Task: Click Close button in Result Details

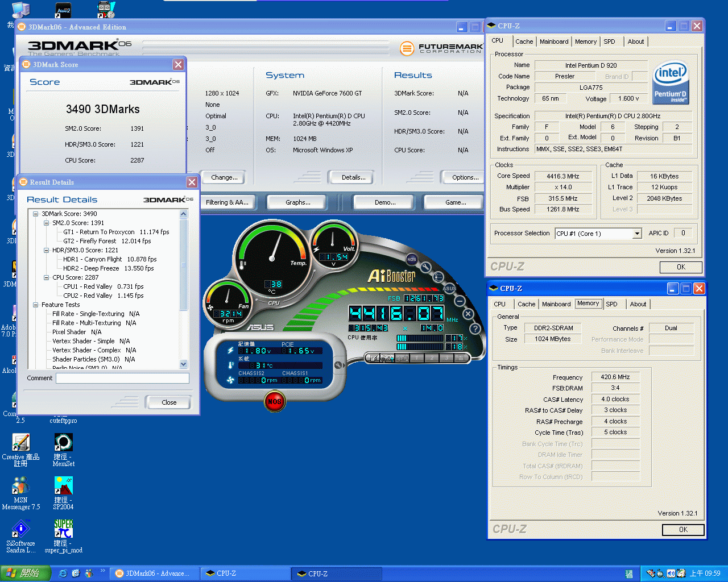Action: click(x=168, y=402)
